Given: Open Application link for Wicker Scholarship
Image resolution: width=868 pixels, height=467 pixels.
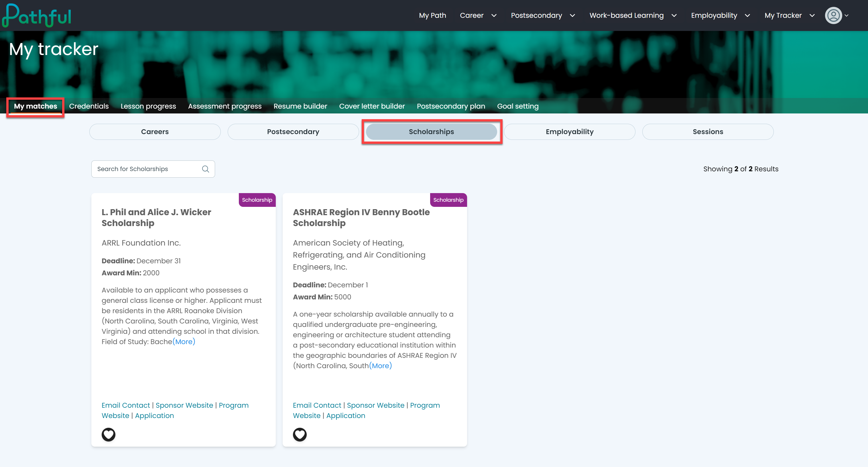Looking at the screenshot, I should click(x=154, y=416).
